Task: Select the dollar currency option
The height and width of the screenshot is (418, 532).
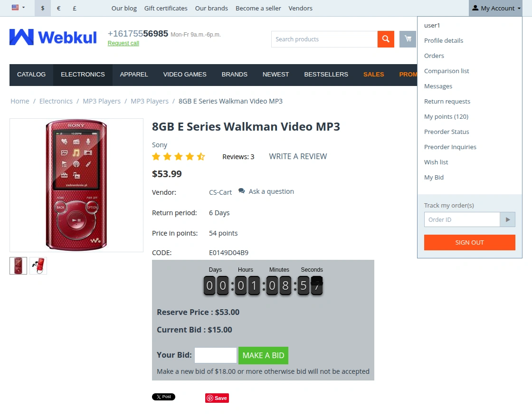Action: coord(43,8)
